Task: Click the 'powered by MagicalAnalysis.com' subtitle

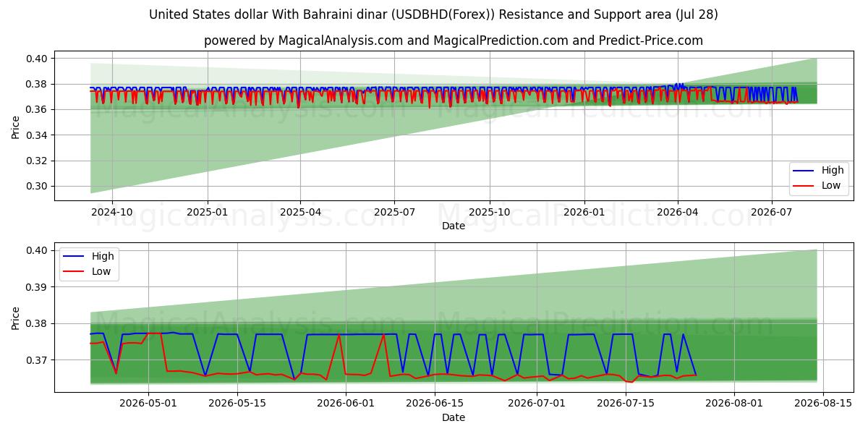Action: click(x=453, y=41)
